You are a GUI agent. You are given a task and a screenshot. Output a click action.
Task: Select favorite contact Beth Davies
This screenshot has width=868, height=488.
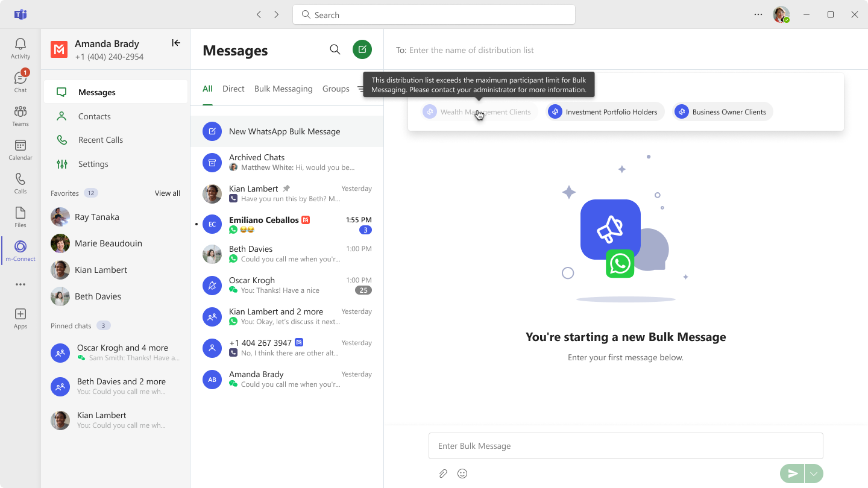coord(116,296)
